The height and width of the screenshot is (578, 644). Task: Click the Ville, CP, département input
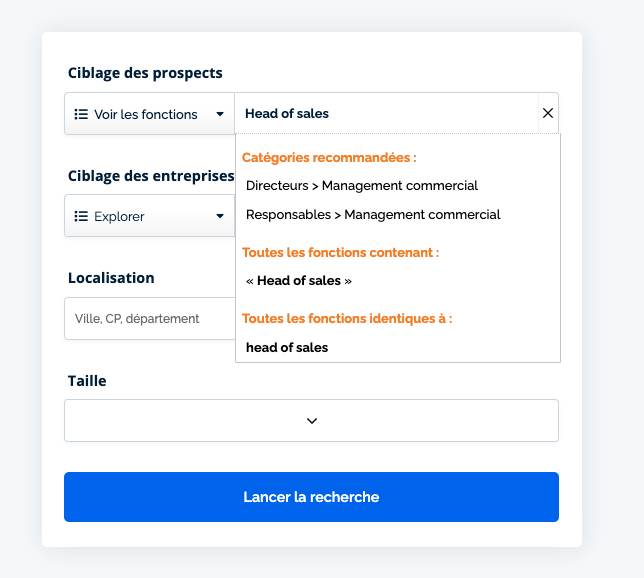pyautogui.click(x=150, y=318)
